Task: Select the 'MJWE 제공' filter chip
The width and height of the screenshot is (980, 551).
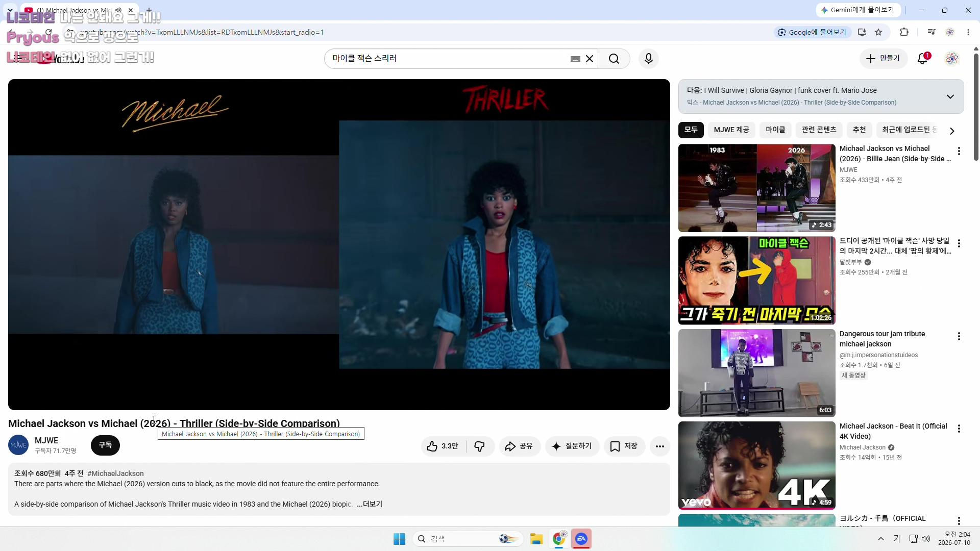Action: point(731,130)
